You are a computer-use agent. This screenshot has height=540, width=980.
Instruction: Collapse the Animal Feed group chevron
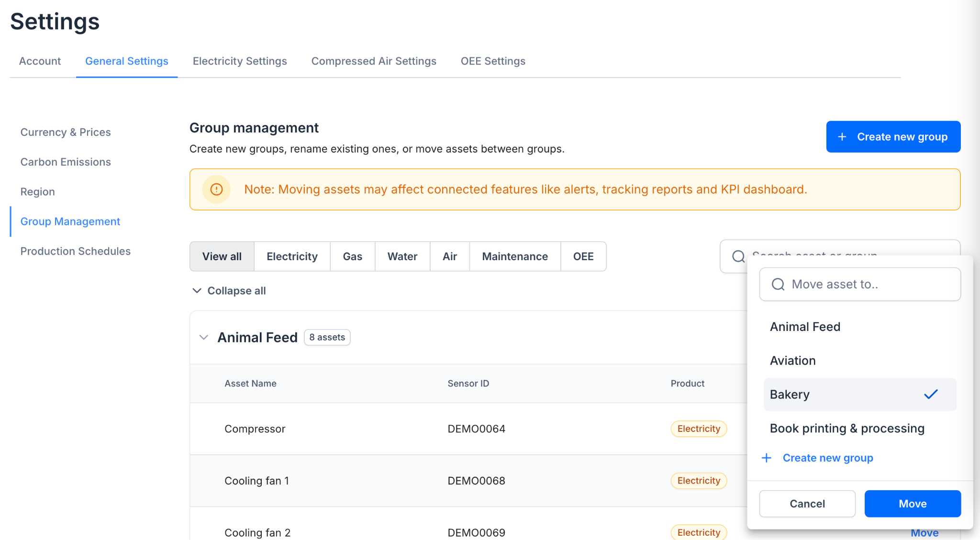tap(204, 337)
